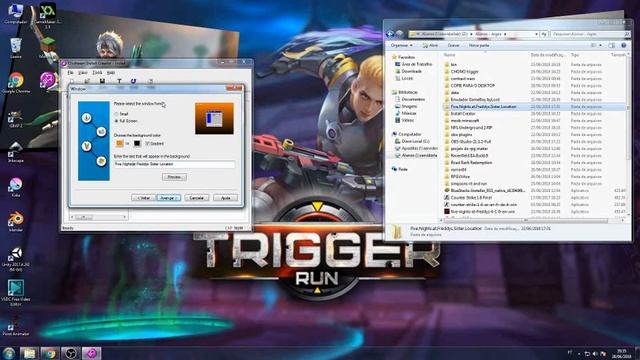Click the Ajuda button in the wizard
This screenshot has height=360, width=640.
(225, 198)
